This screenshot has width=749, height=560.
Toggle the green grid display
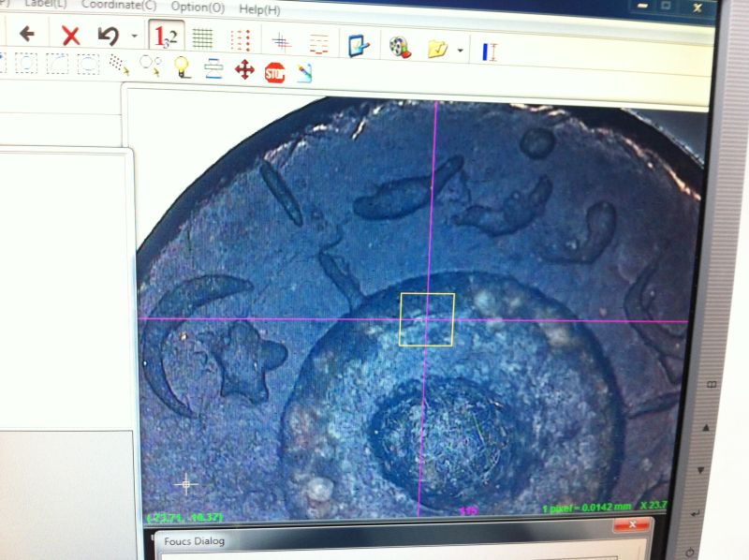pos(202,39)
